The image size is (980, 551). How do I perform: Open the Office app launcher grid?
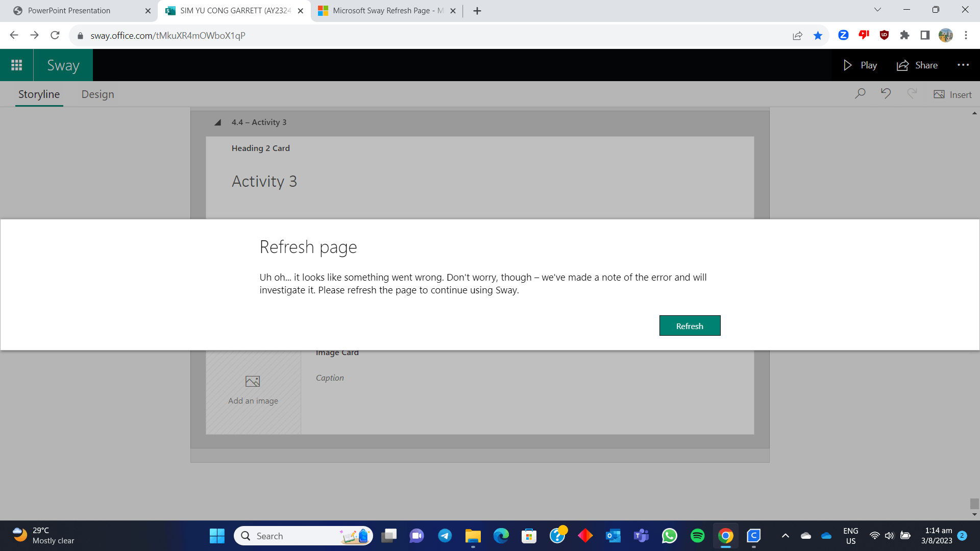pyautogui.click(x=17, y=65)
